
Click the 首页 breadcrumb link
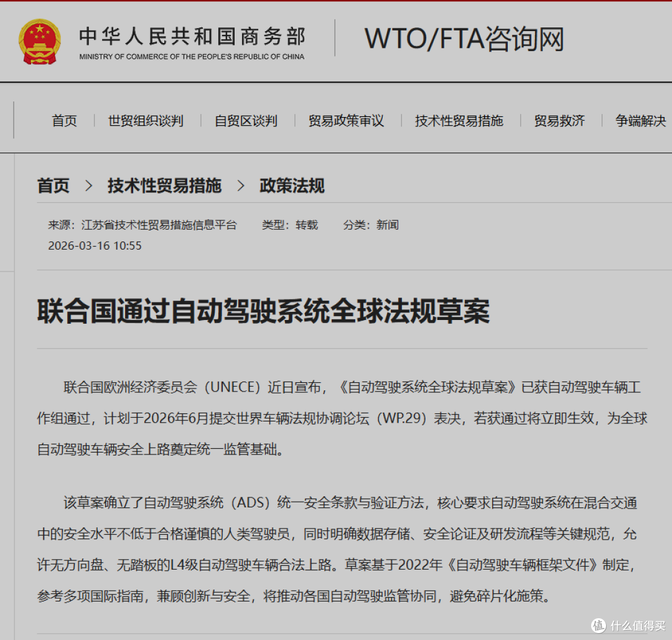point(53,186)
